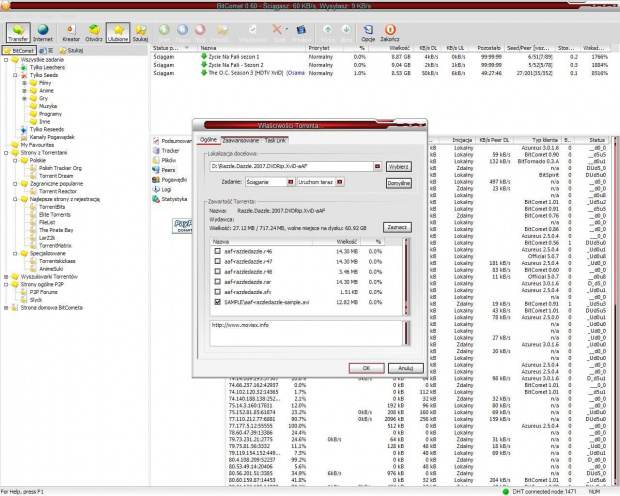Toggle the Ulubione favorites star icon

[x=118, y=32]
